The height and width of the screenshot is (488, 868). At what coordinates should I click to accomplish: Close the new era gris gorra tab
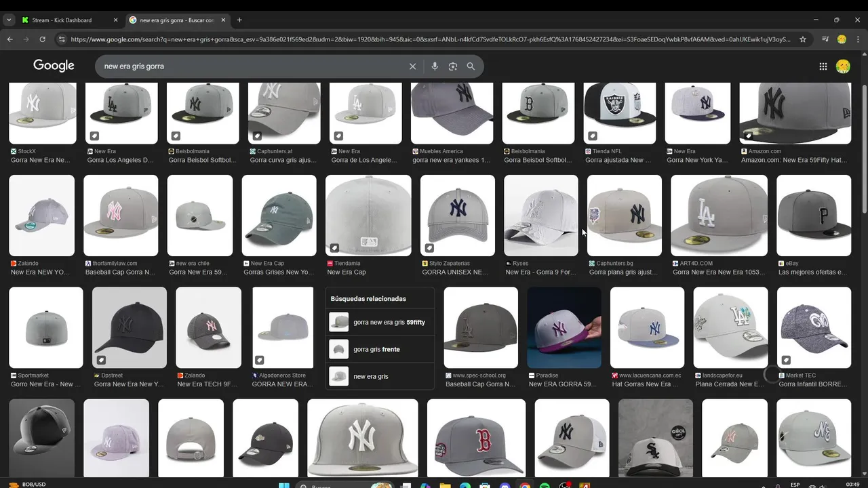223,20
